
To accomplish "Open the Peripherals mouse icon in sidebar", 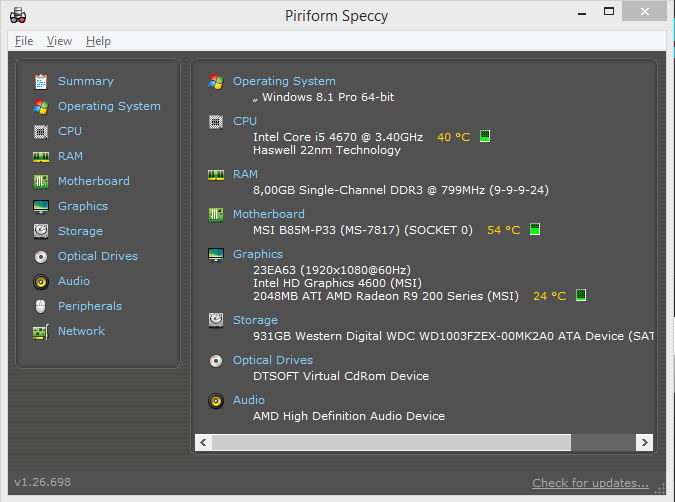I will [40, 307].
